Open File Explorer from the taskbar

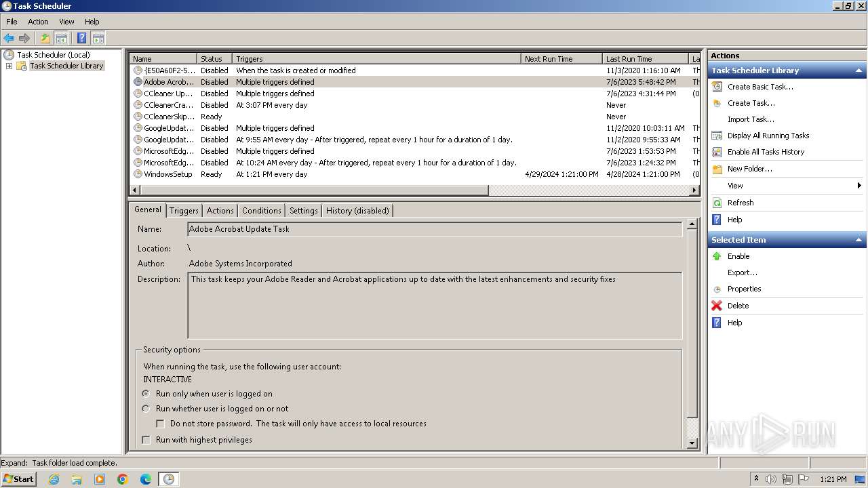77,479
